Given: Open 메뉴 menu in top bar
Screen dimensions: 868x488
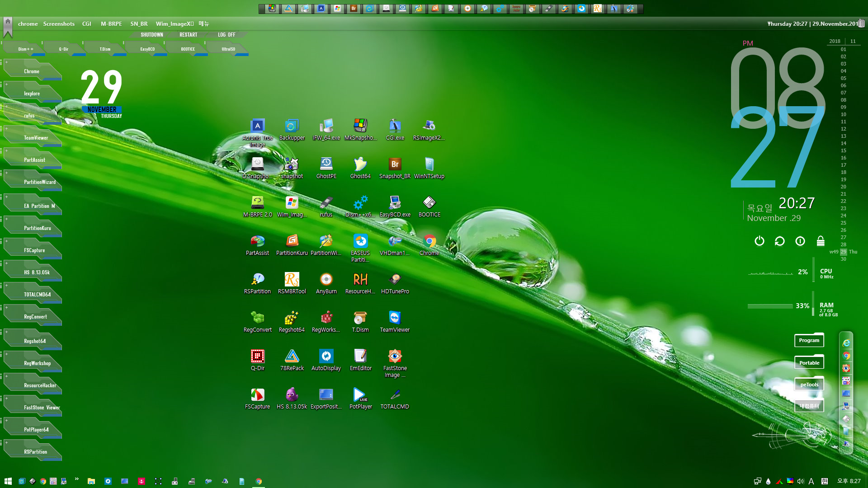Looking at the screenshot, I should pyautogui.click(x=203, y=23).
